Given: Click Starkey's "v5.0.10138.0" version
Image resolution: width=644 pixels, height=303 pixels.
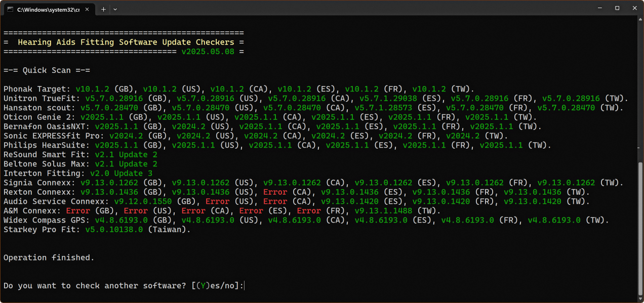Looking at the screenshot, I should pyautogui.click(x=114, y=229).
